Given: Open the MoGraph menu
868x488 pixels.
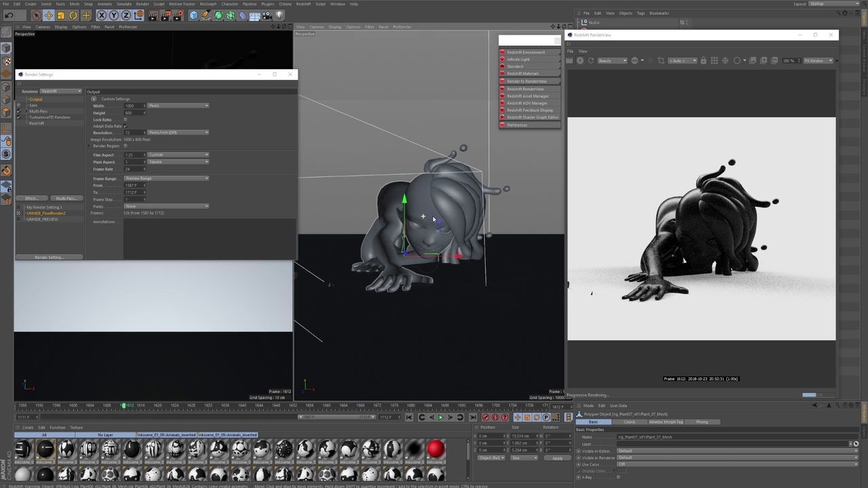Looking at the screenshot, I should (x=208, y=4).
